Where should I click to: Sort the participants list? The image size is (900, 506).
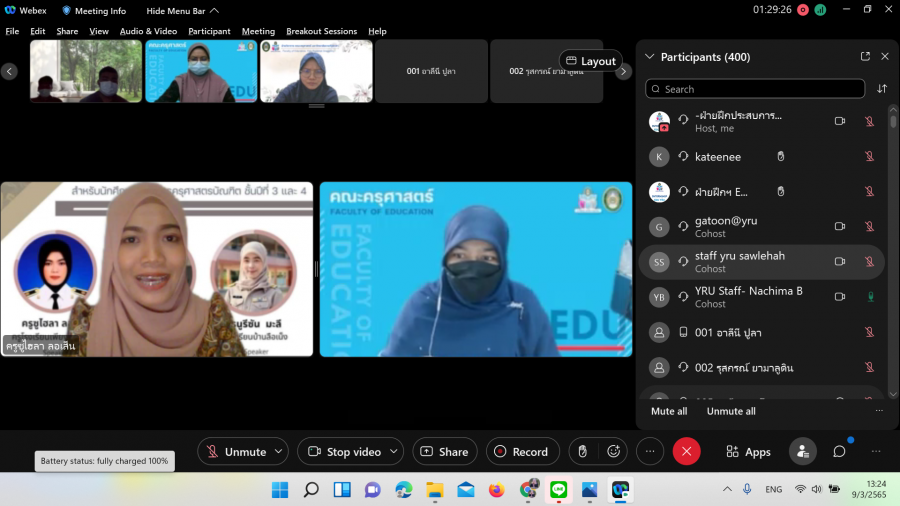[882, 89]
